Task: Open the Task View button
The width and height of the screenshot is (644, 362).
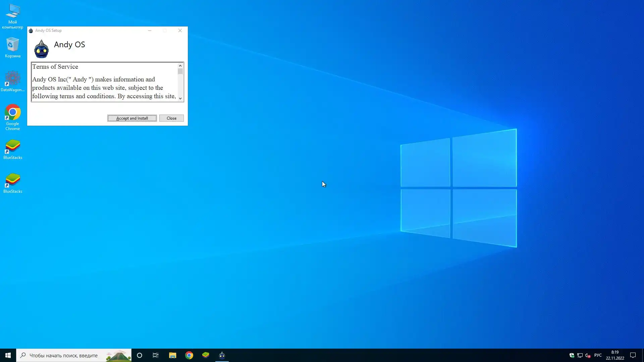Action: pyautogui.click(x=156, y=355)
